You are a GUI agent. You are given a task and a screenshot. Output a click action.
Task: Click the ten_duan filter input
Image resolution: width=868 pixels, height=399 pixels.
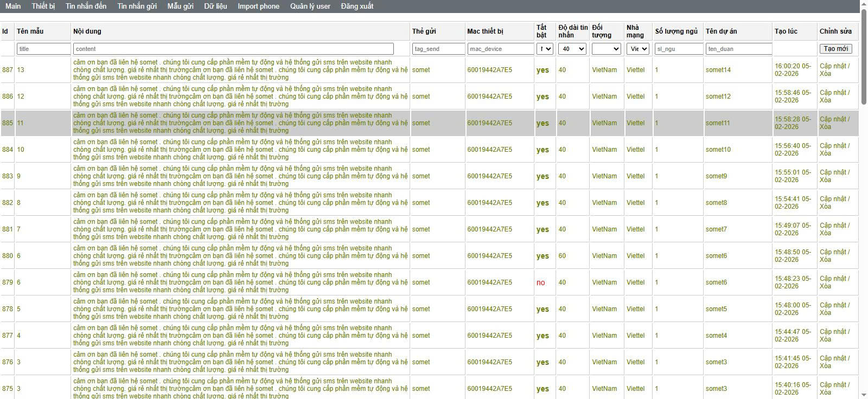point(738,49)
